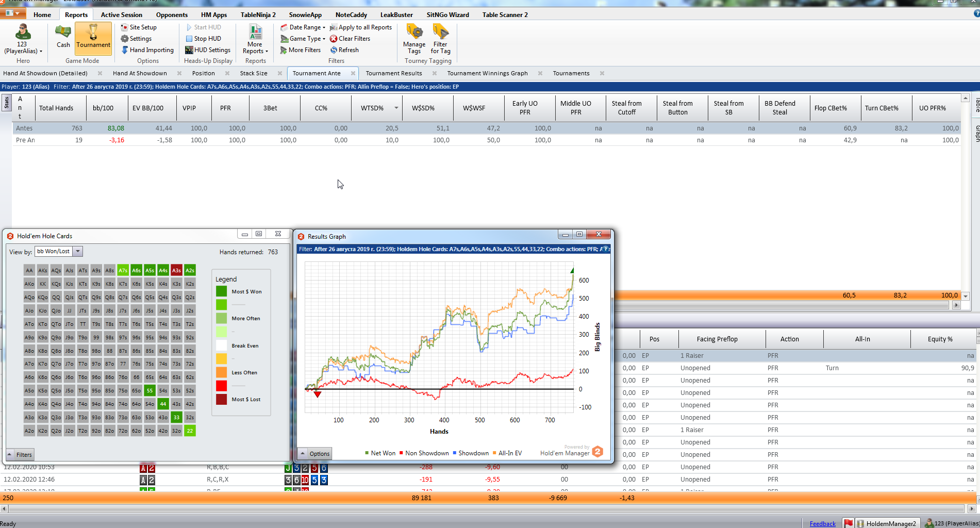Open More Reports menu
The width and height of the screenshot is (980, 528).
click(255, 39)
